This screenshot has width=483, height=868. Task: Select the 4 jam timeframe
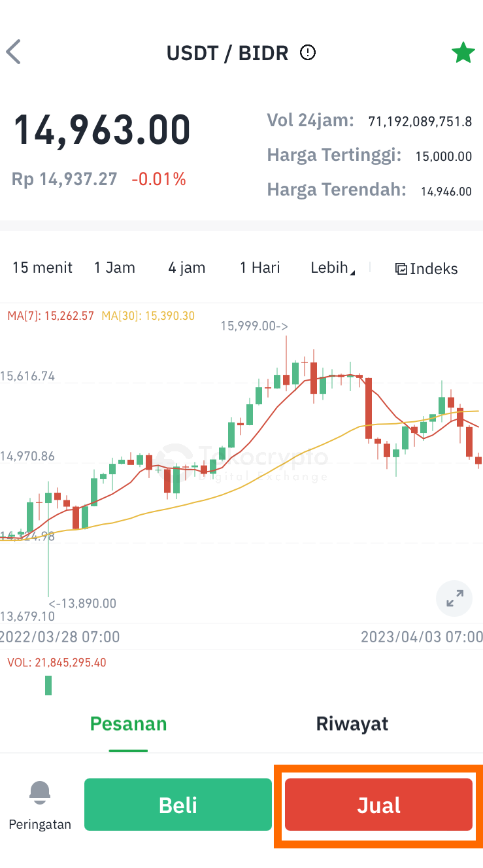tap(187, 268)
